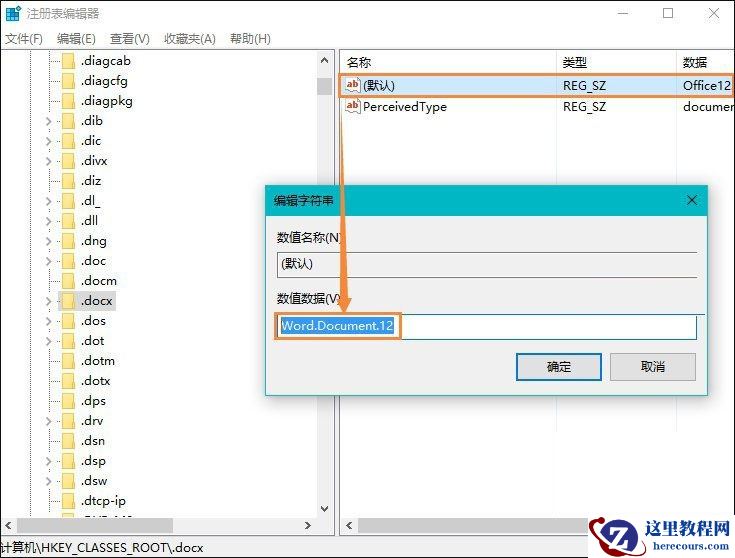Viewport: 735px width, 558px height.
Task: Open the 帮助(H) menu
Action: coord(250,39)
